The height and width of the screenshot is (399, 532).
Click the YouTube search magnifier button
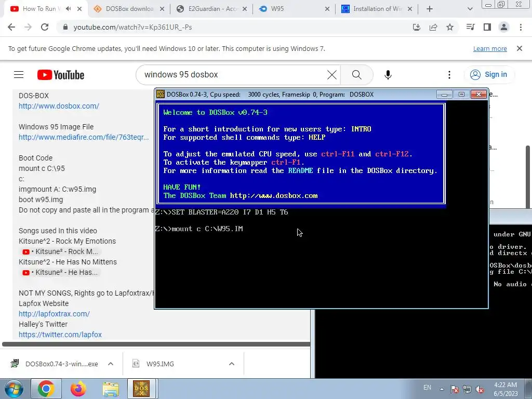pos(356,75)
